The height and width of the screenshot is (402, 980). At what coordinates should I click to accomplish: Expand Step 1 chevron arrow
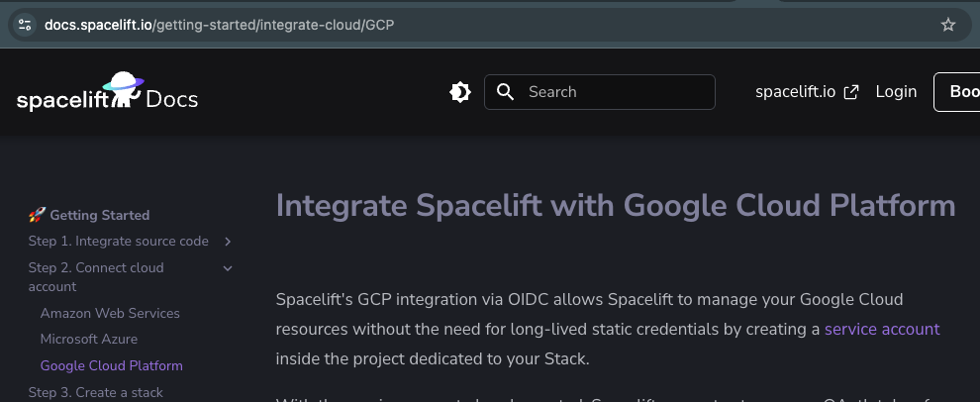tap(228, 242)
